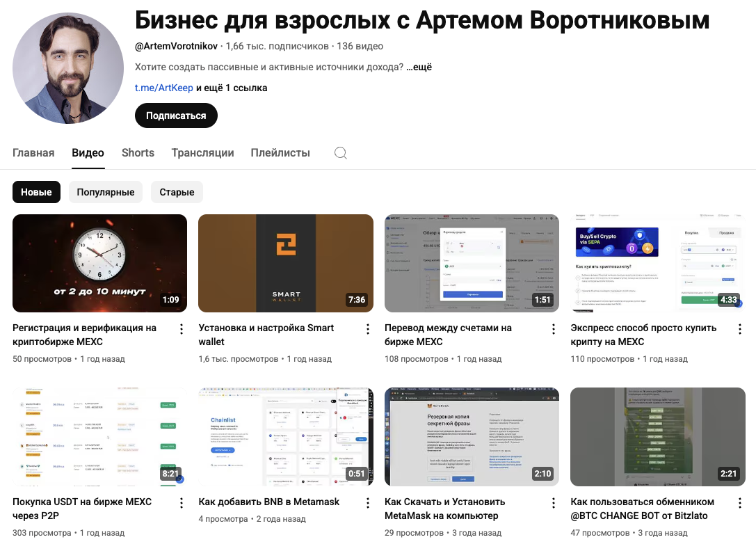Play the Buy/Sell Crypto thumbnail 4:33

pyautogui.click(x=658, y=264)
